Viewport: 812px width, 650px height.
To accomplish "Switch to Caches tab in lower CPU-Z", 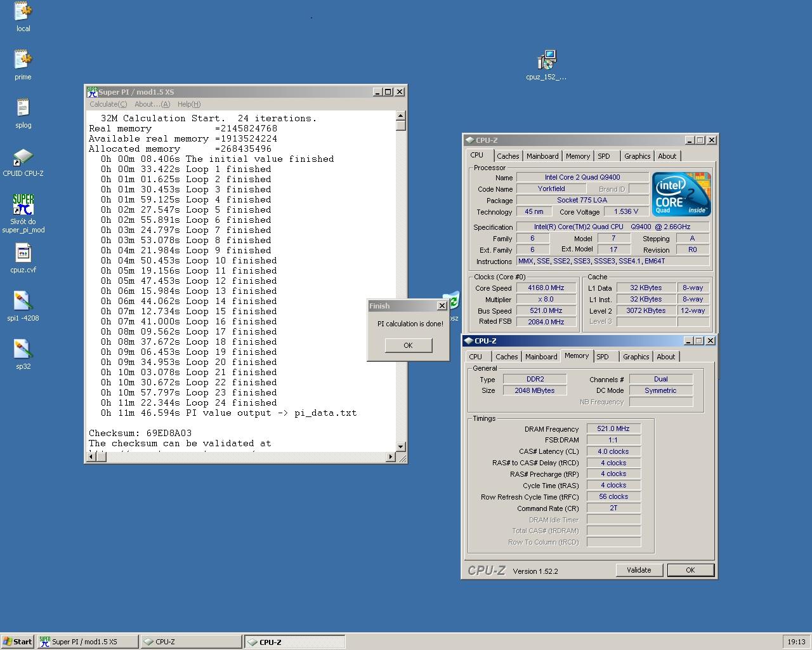I will click(x=506, y=357).
